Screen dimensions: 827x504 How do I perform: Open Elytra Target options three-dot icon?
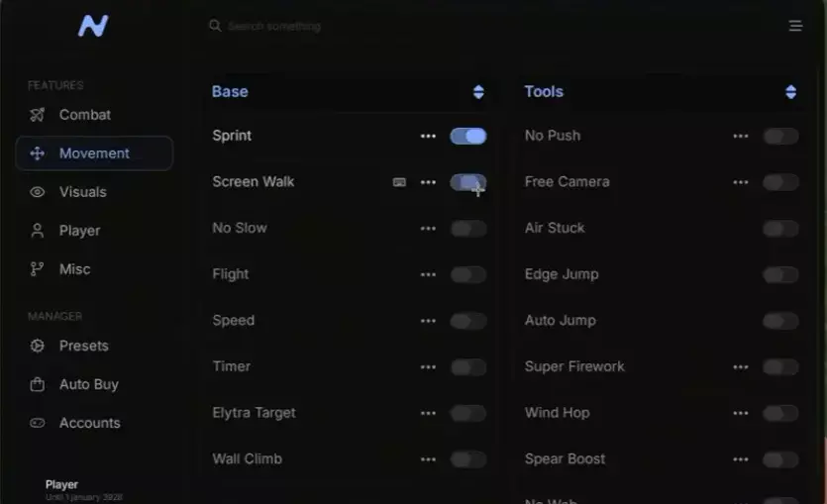click(428, 413)
